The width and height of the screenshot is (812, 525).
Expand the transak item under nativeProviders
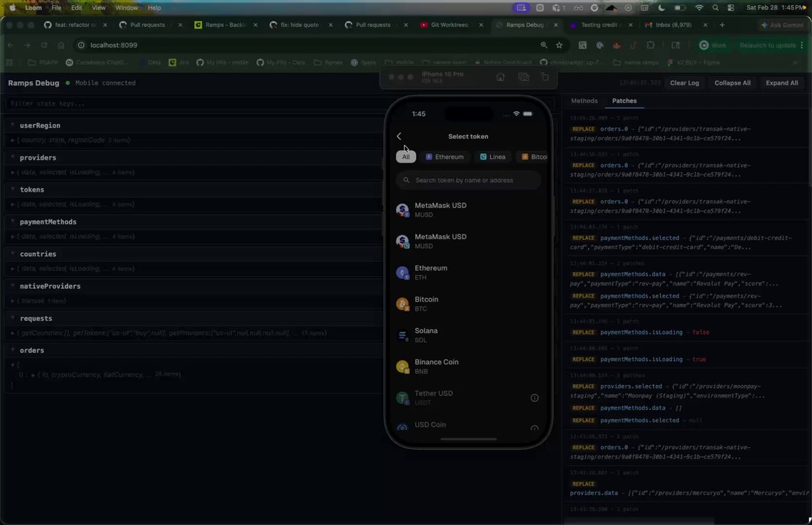point(12,301)
